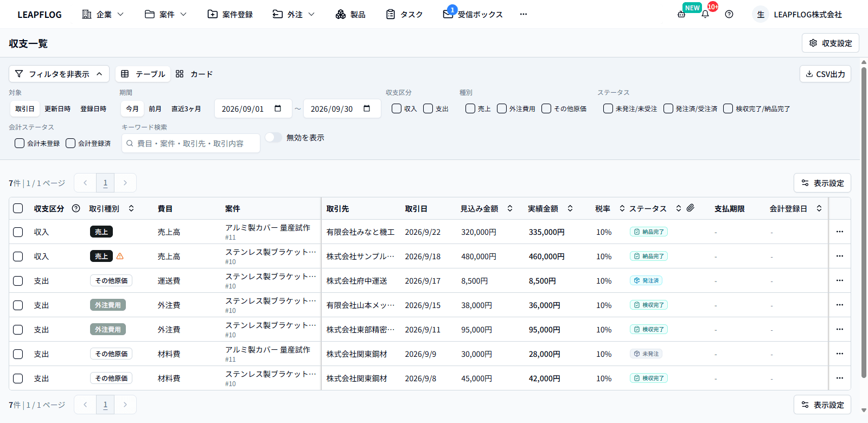Open the more actions menu for 有限会社みなと機工 row
The image size is (868, 423).
[x=840, y=232]
